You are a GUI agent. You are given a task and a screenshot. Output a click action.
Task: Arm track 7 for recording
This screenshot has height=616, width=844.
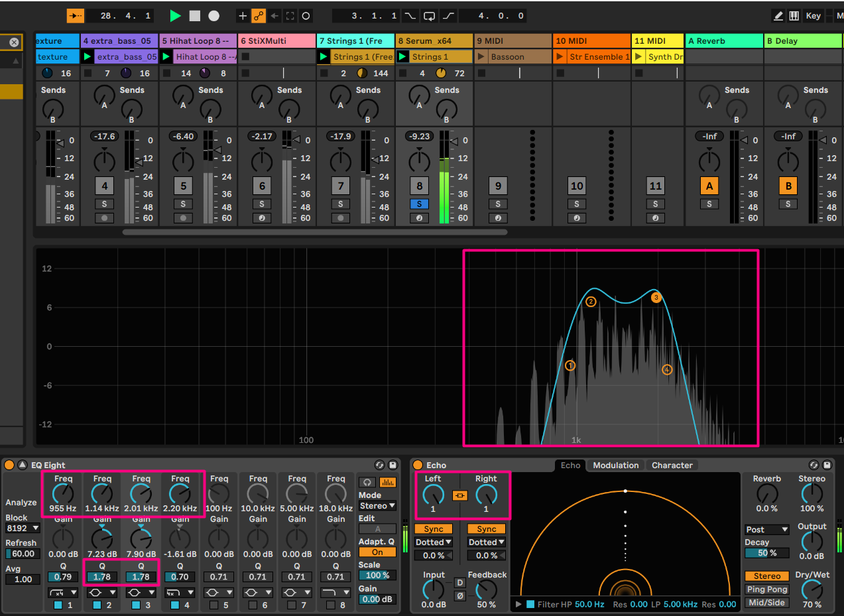click(x=341, y=217)
